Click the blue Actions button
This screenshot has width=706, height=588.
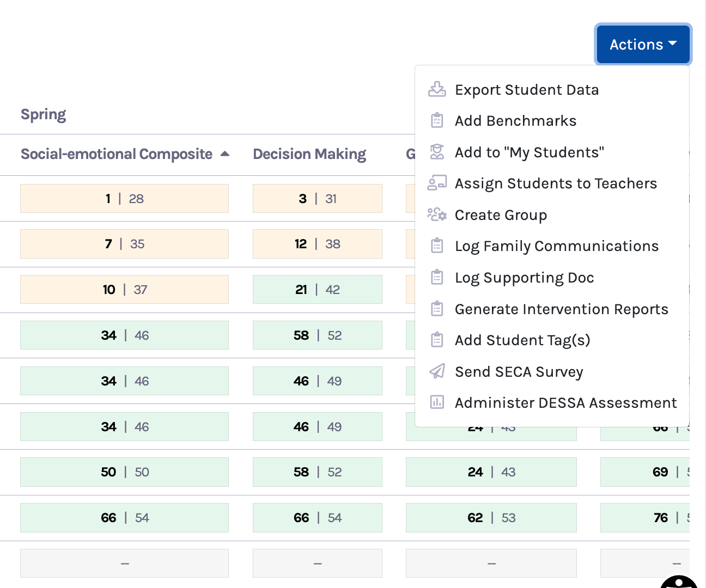click(643, 44)
